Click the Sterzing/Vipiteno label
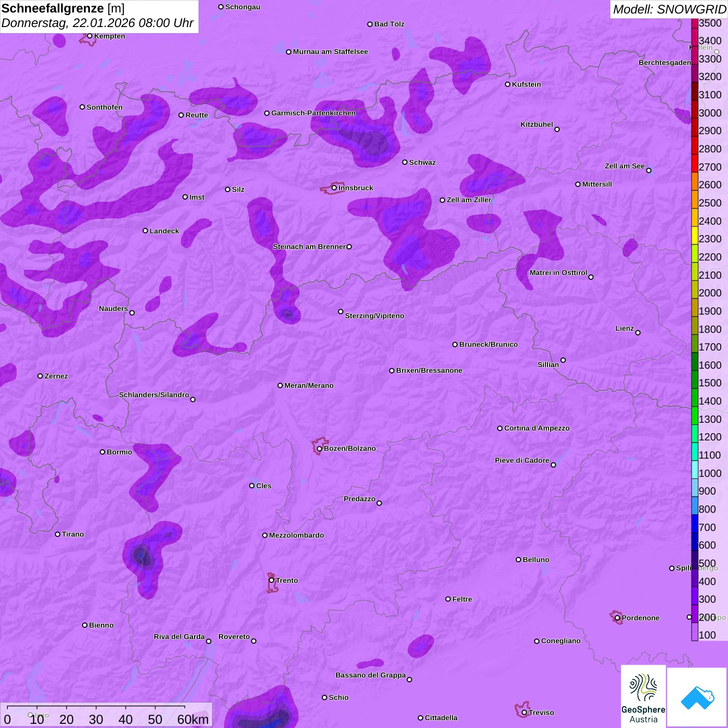Image resolution: width=728 pixels, height=728 pixels. pyautogui.click(x=374, y=316)
